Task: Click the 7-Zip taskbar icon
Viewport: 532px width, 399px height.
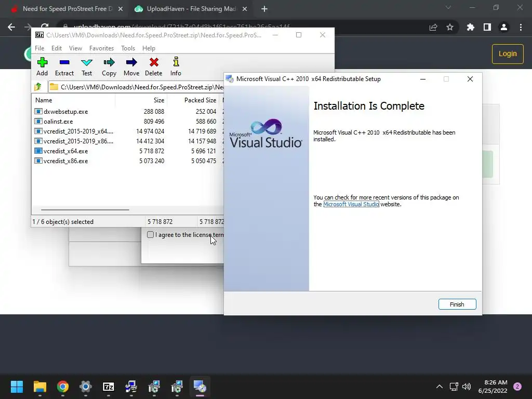Action: (x=108, y=387)
